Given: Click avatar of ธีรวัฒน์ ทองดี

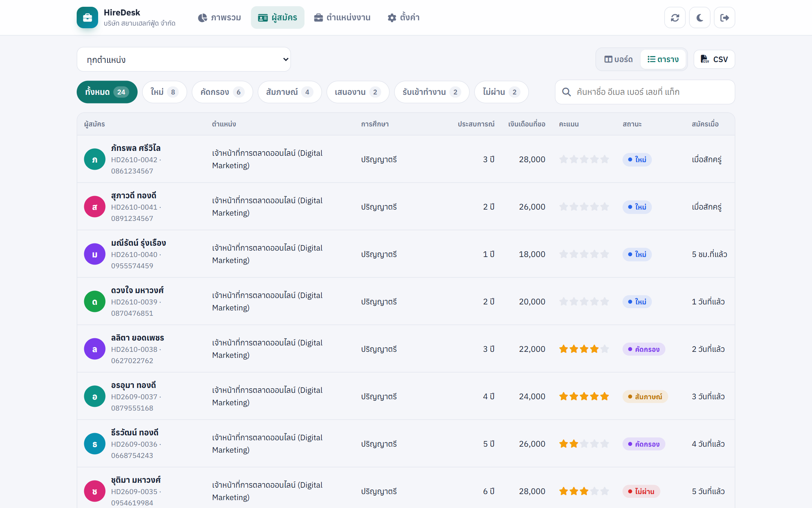Looking at the screenshot, I should tap(94, 444).
